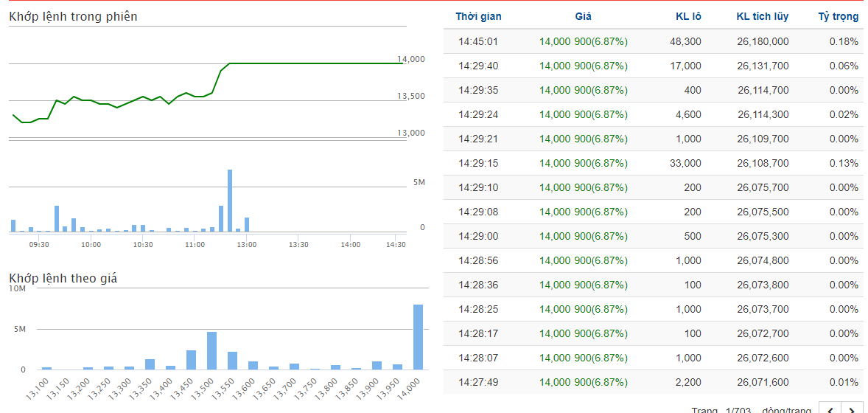Click the 26,131,700 cumulative volume cell

(763, 66)
